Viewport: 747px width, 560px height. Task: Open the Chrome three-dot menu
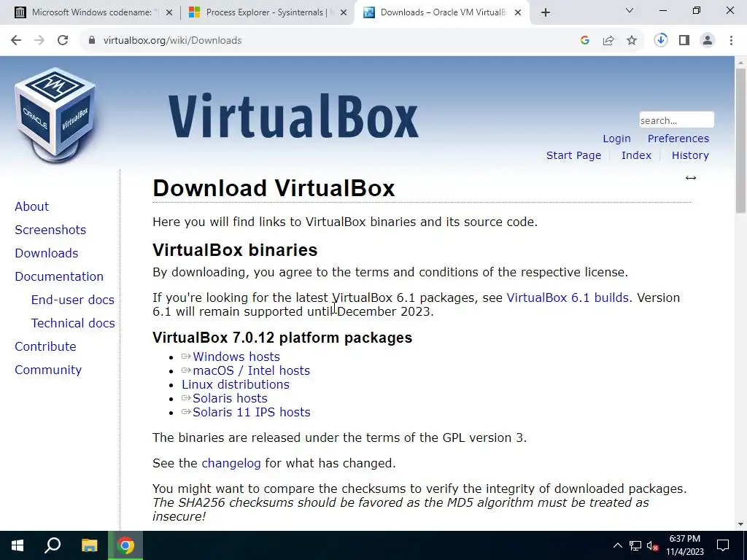731,41
